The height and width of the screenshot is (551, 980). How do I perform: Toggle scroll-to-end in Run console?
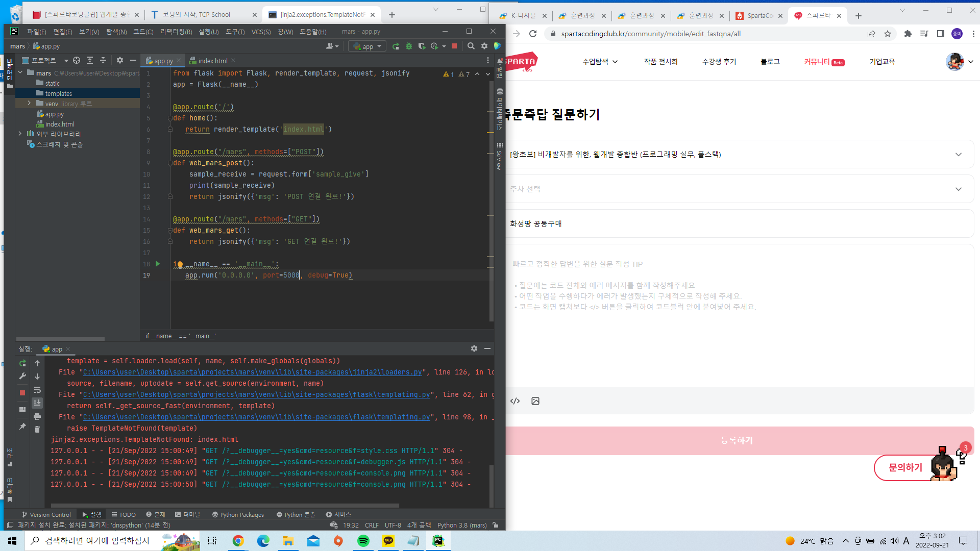[37, 403]
